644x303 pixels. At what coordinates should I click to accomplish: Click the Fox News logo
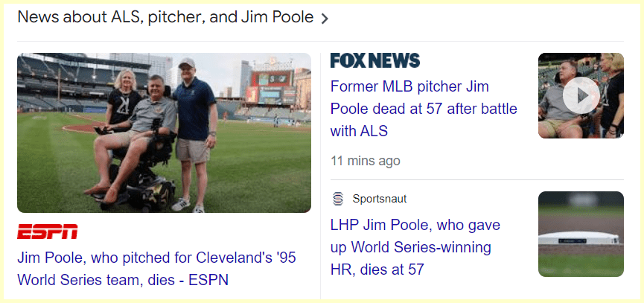pos(375,60)
